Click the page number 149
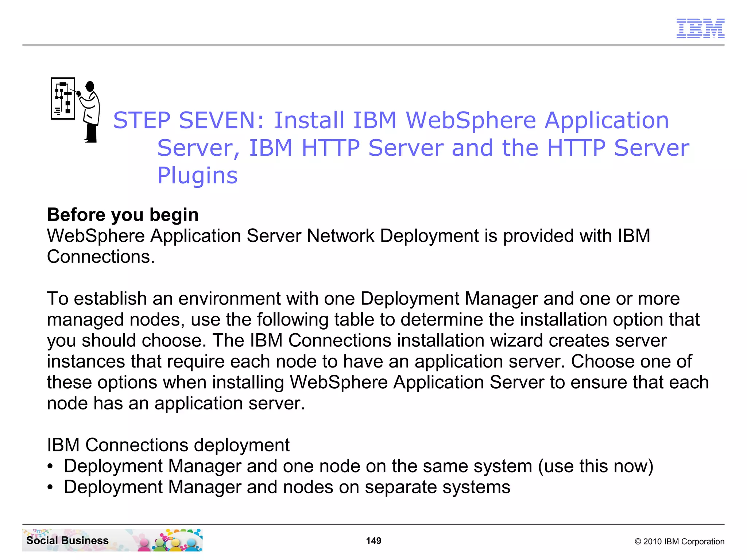The image size is (747, 560). click(x=373, y=541)
